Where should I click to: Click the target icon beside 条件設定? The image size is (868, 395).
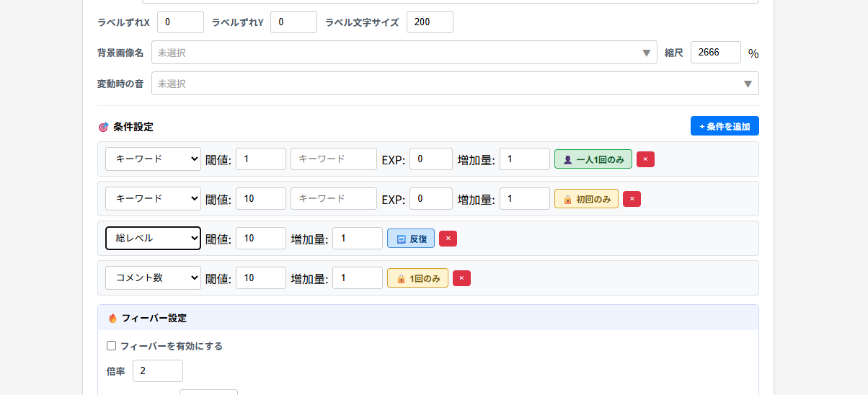103,127
